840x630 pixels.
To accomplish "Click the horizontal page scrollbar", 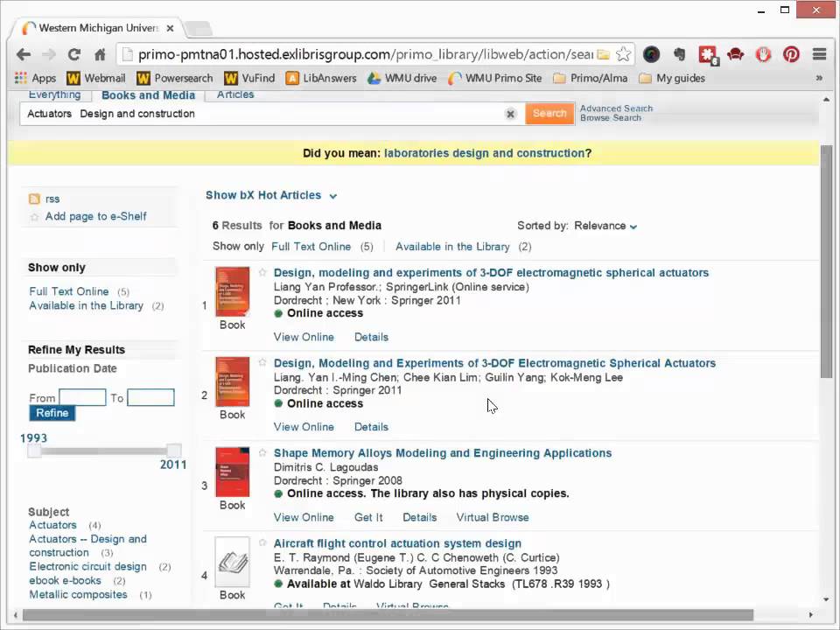I will point(388,614).
